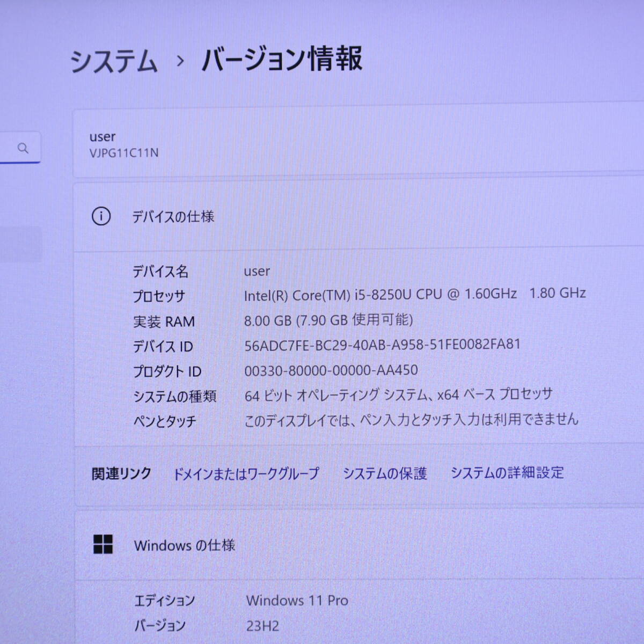This screenshot has width=644, height=644.
Task: Click the ペンとタッチ label
Action: [x=165, y=421]
